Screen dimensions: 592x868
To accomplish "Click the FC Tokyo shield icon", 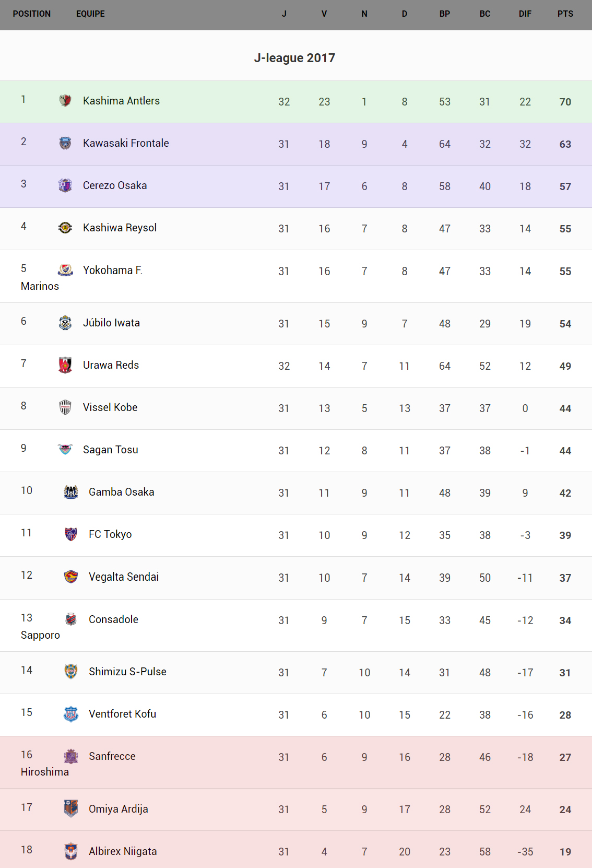I will (71, 534).
